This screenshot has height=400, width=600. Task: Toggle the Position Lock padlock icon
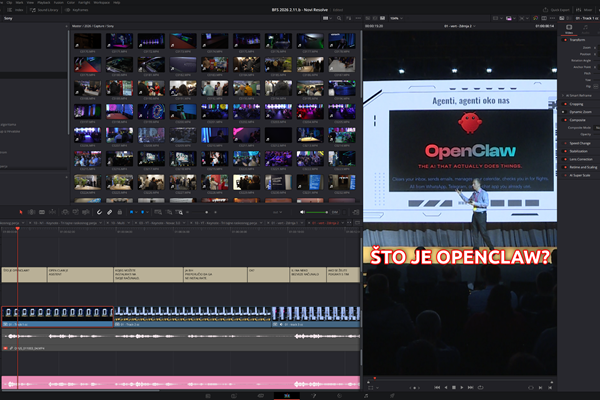point(119,212)
